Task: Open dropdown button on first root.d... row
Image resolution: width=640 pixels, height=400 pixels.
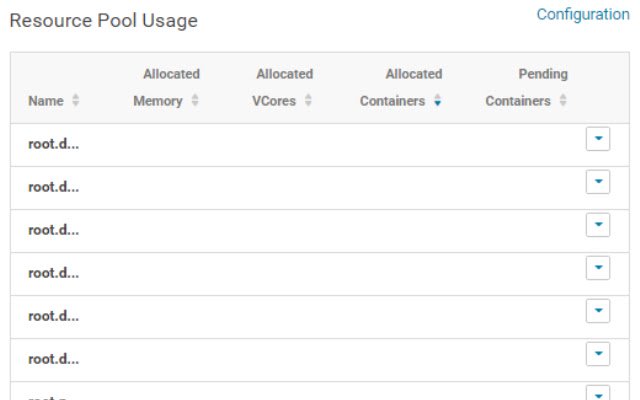Action: pyautogui.click(x=598, y=139)
